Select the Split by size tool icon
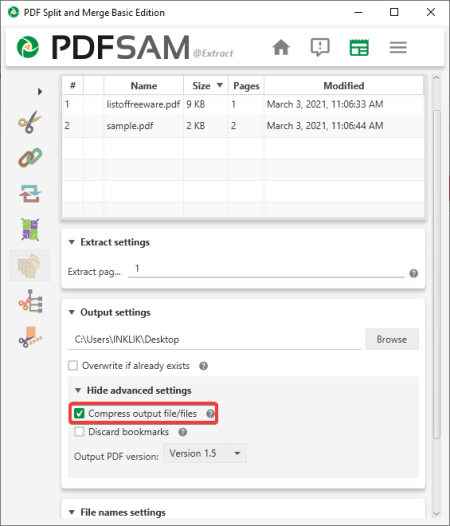450x526 pixels. 30,337
